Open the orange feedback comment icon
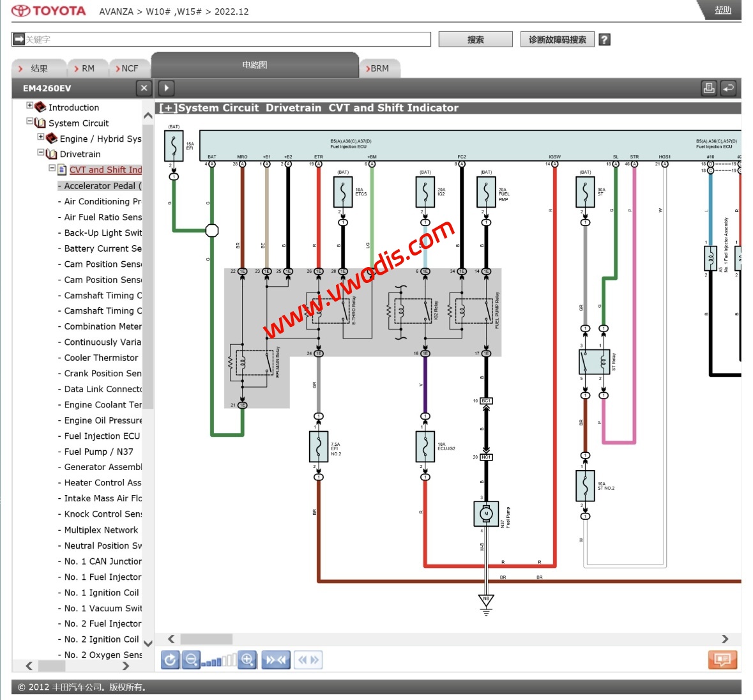 click(x=722, y=660)
